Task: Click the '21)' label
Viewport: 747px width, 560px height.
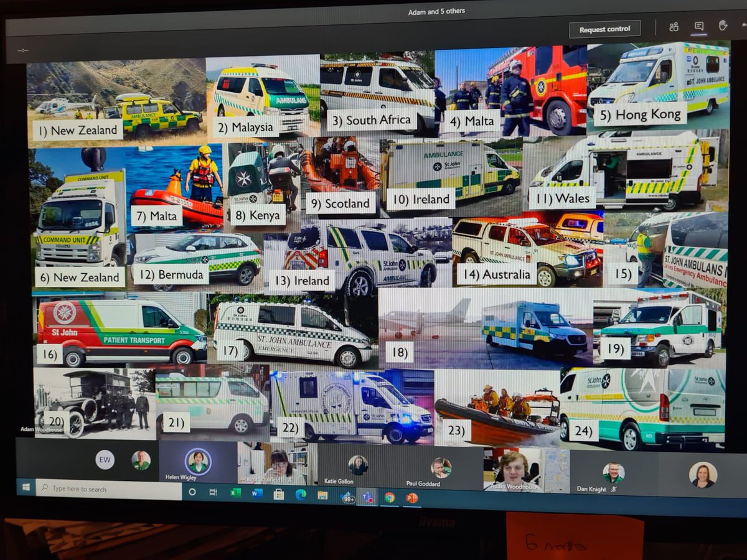Action: 176,423
